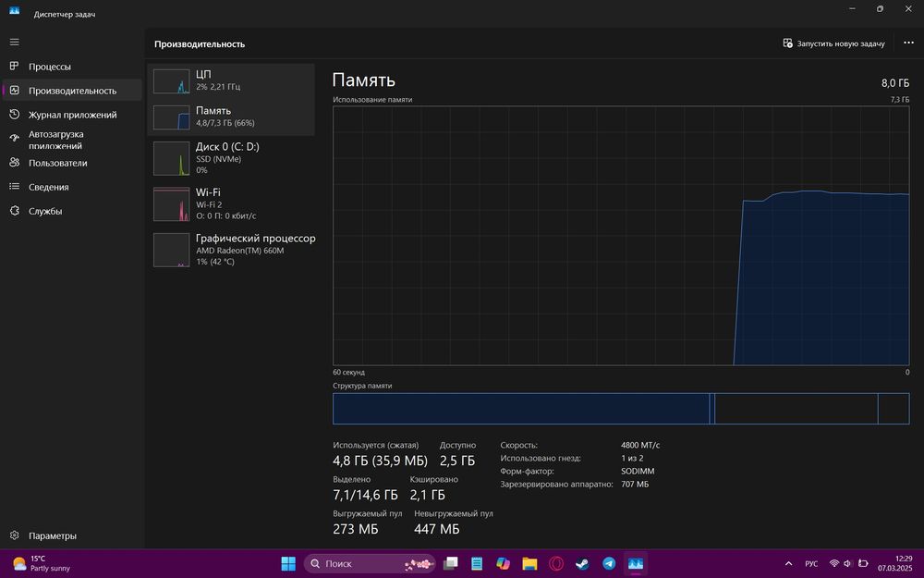
Task: Click Task Manager taskbar icon
Action: pyautogui.click(x=636, y=563)
